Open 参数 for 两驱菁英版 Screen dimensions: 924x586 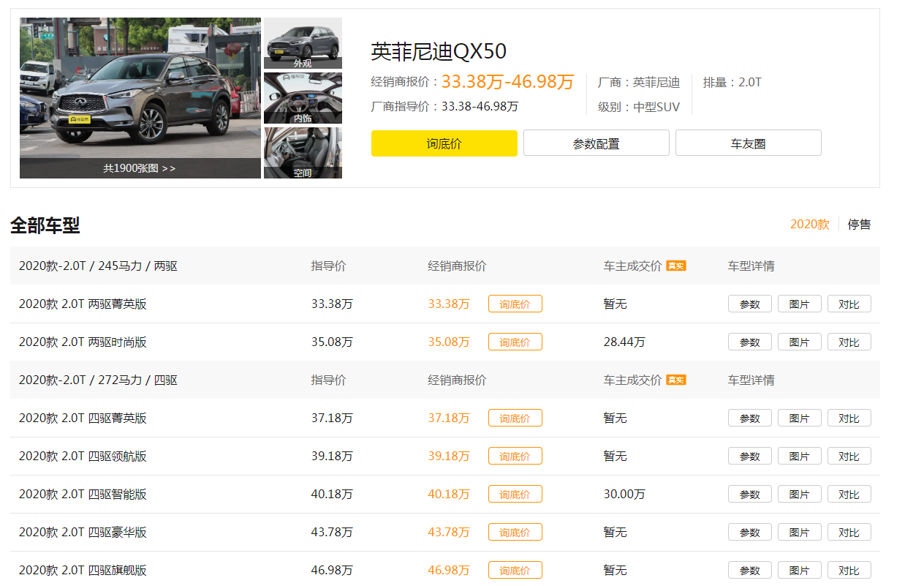tap(750, 304)
